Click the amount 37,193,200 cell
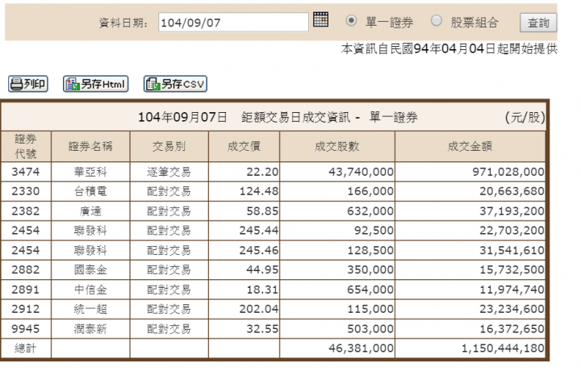This screenshot has width=581, height=392. pos(470,211)
